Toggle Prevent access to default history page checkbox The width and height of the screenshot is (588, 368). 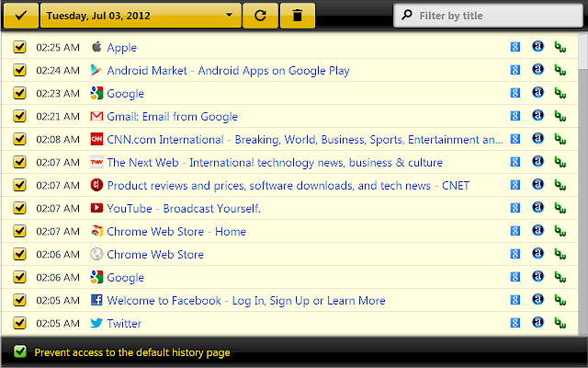(x=20, y=351)
